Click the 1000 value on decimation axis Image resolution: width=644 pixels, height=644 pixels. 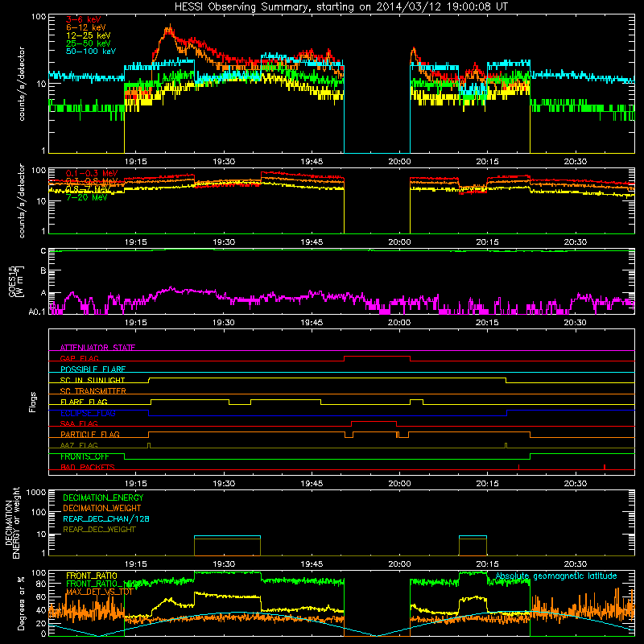(36, 492)
